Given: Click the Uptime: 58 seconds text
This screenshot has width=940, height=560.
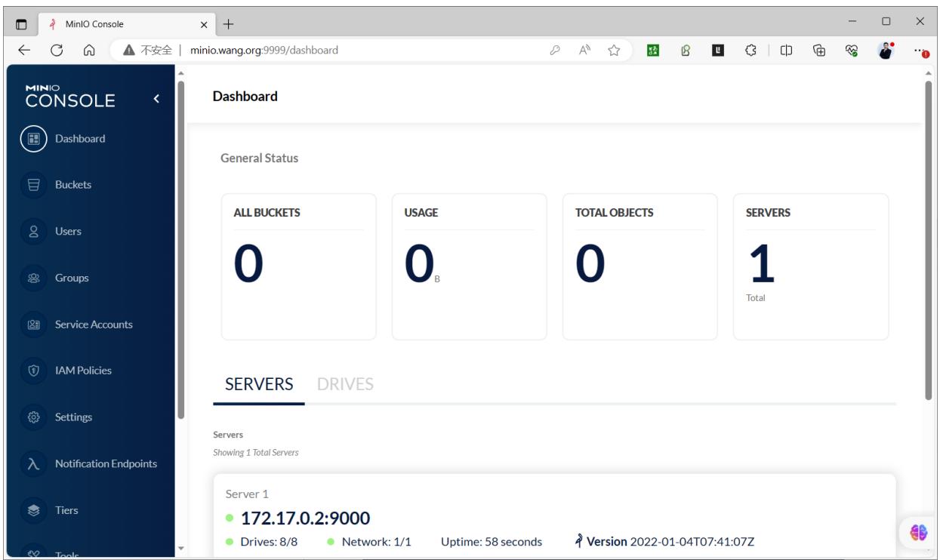Looking at the screenshot, I should click(492, 542).
